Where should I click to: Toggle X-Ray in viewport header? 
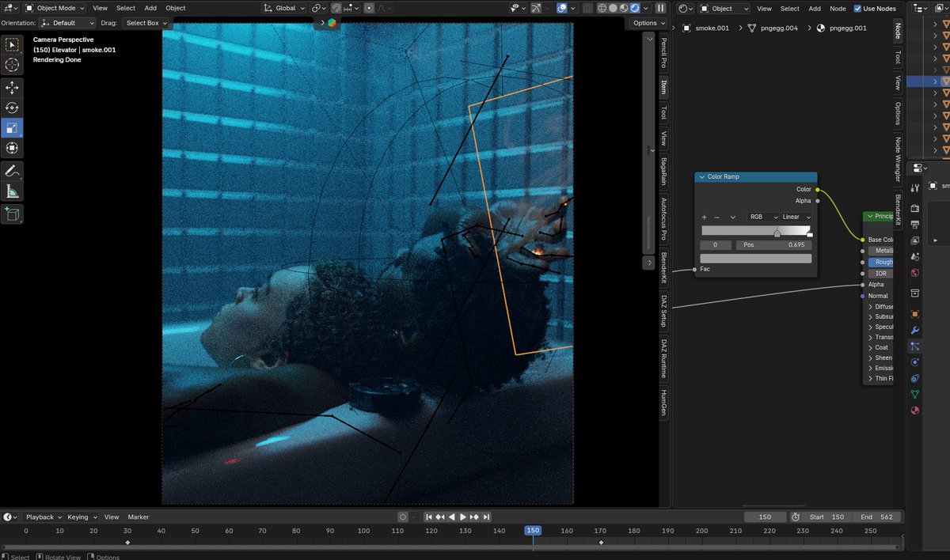pyautogui.click(x=586, y=8)
